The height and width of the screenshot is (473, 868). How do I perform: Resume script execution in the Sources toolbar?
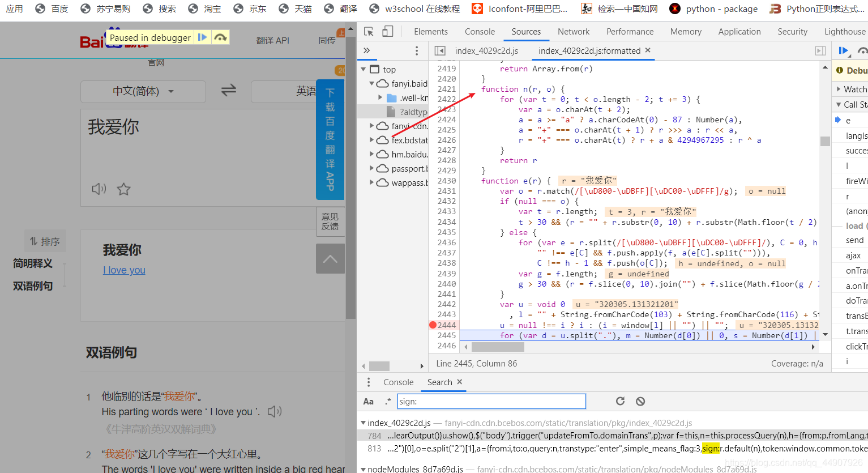pos(843,51)
